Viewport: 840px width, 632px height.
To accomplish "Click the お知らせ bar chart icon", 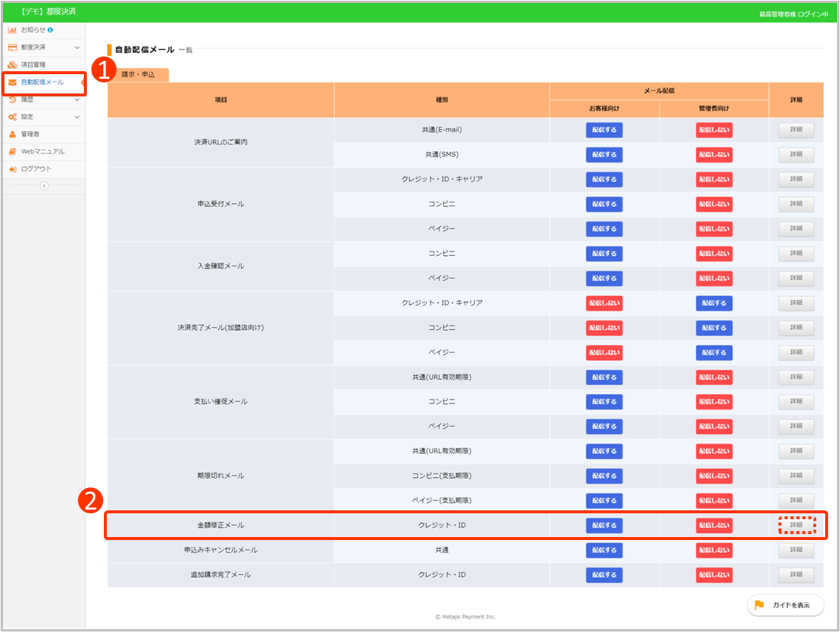I will click(13, 30).
